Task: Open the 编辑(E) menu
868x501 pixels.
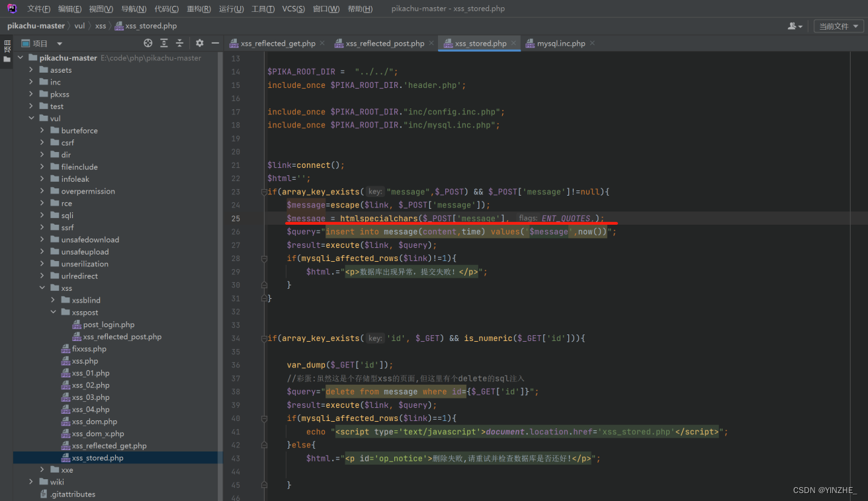Action: [69, 9]
